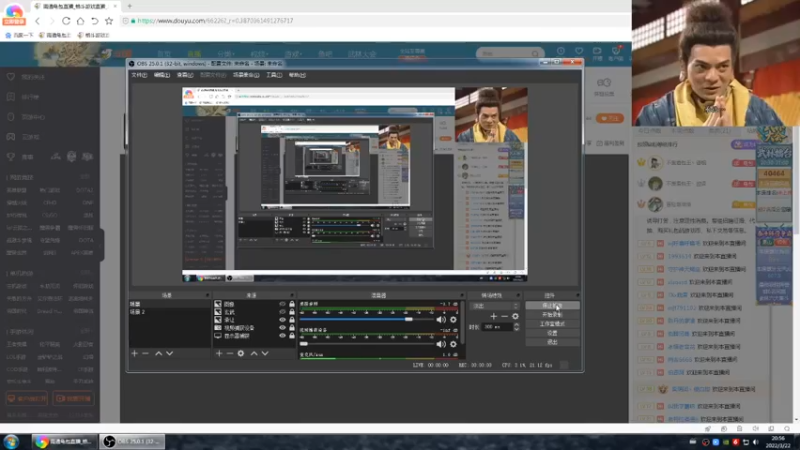Toggle the lock on the 显示器捕获 source
800x450 pixels.
[292, 336]
